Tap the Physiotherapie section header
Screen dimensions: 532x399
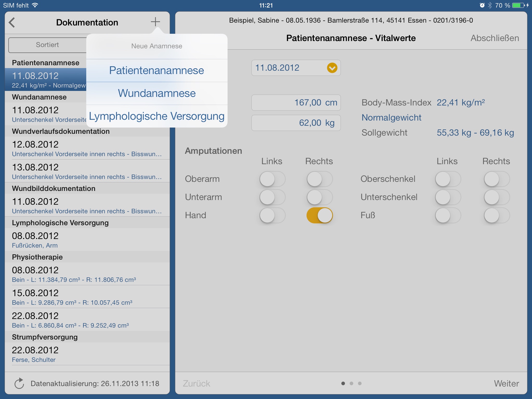pyautogui.click(x=87, y=257)
